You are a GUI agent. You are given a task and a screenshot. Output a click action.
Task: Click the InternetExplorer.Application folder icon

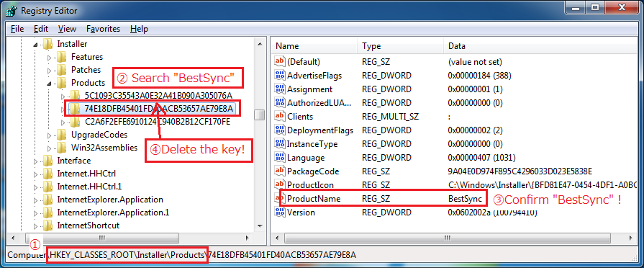click(x=47, y=200)
